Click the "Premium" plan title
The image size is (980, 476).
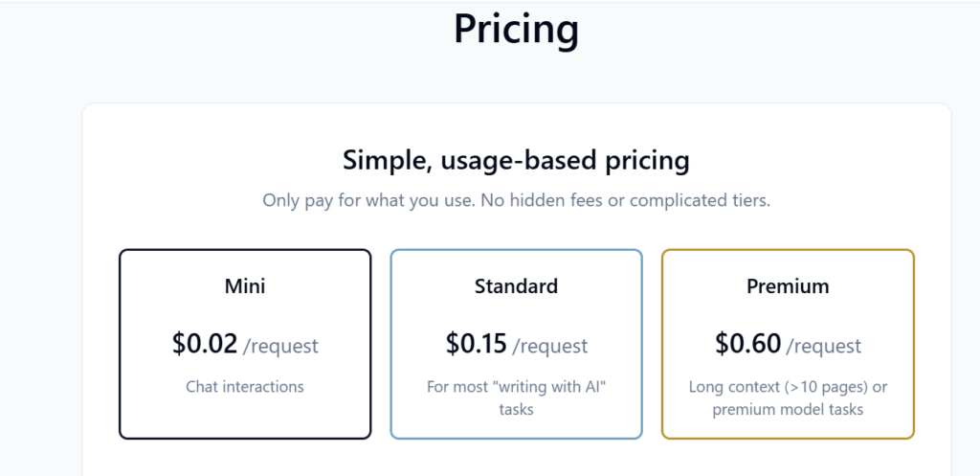coord(788,285)
